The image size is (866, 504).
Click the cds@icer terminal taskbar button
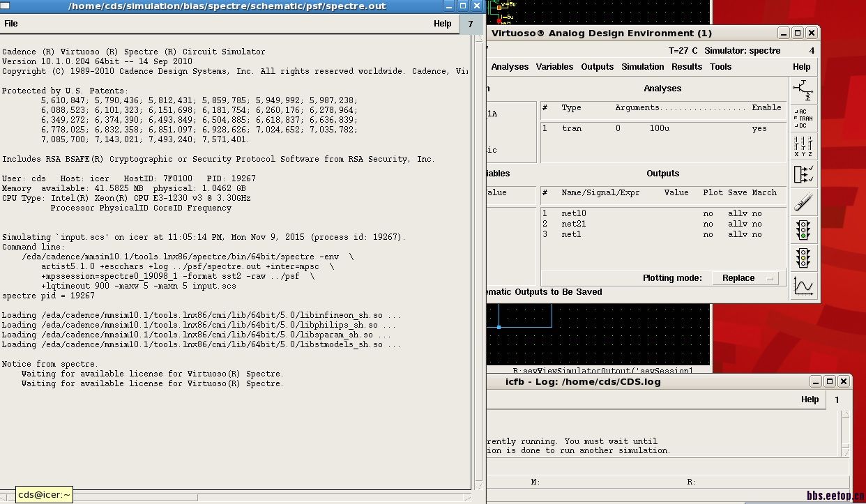coord(44,495)
